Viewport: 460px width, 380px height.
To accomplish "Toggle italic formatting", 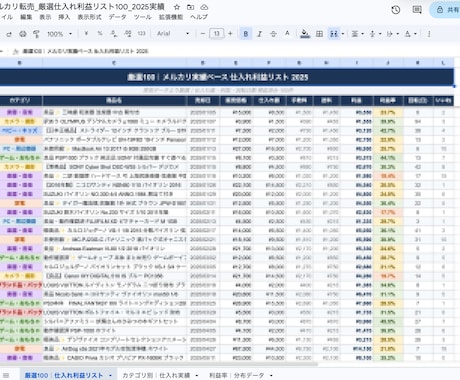I will click(259, 34).
